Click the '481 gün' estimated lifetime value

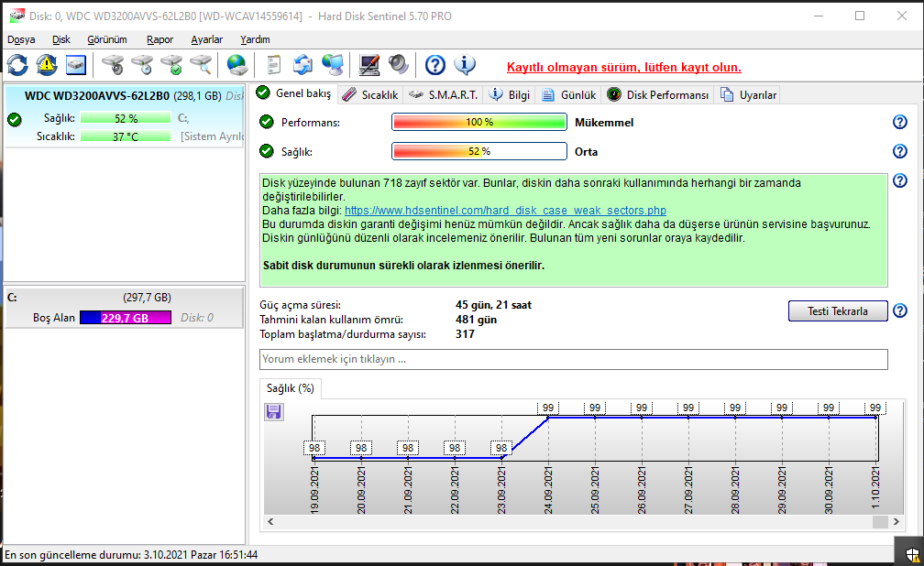pyautogui.click(x=476, y=320)
